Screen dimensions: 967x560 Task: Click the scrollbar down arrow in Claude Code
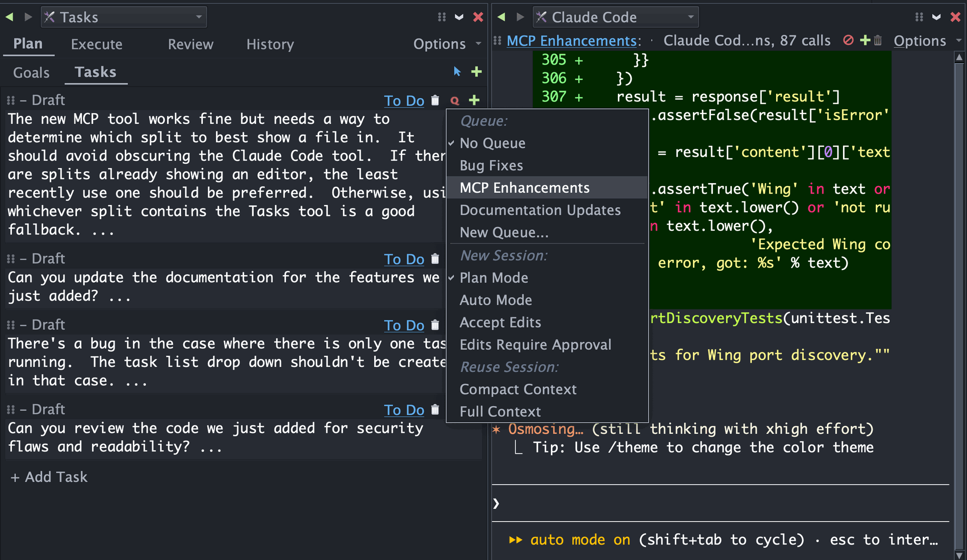tap(959, 555)
